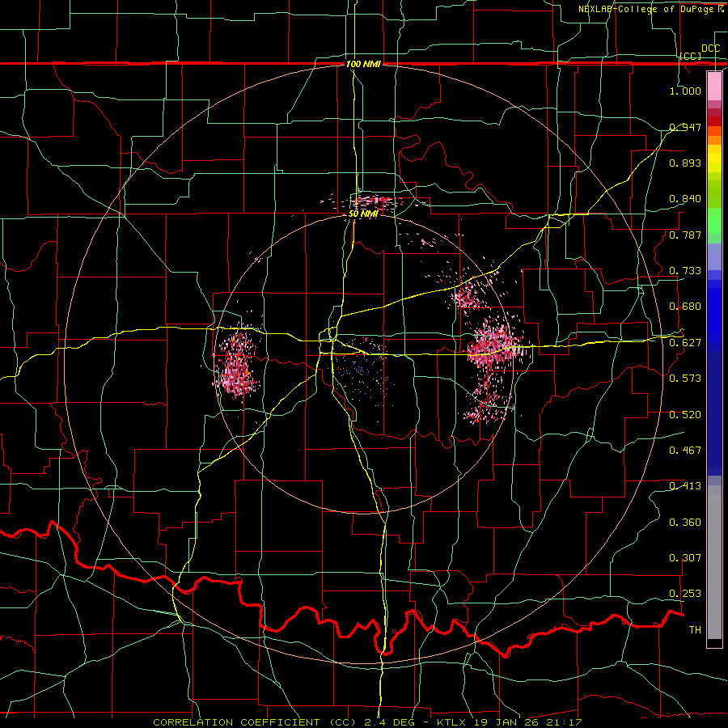Click the DCC label above the color scale
Viewport: 728px width, 728px height.
(710, 49)
